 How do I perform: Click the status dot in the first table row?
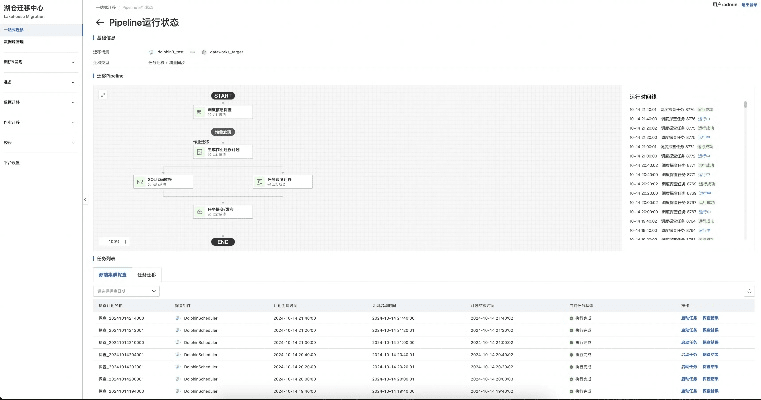(x=571, y=317)
